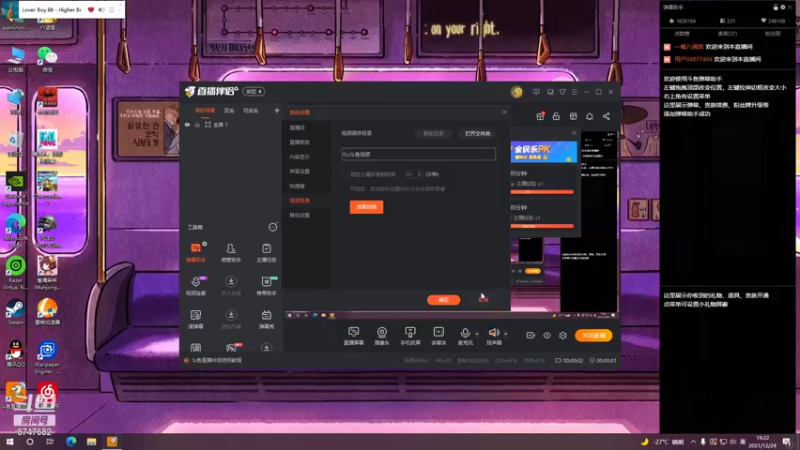This screenshot has width=800, height=450.
Task: Mute volume in music player widget
Action: 101,10
